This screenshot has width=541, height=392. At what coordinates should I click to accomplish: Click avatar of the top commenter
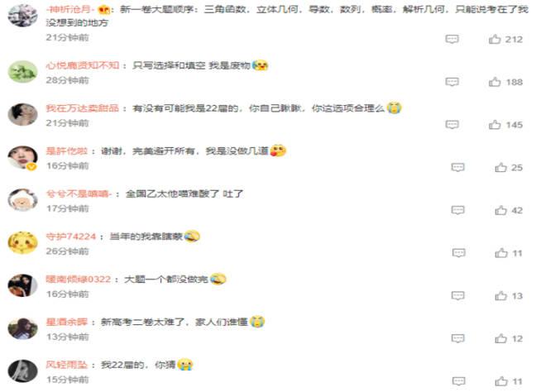(x=23, y=16)
